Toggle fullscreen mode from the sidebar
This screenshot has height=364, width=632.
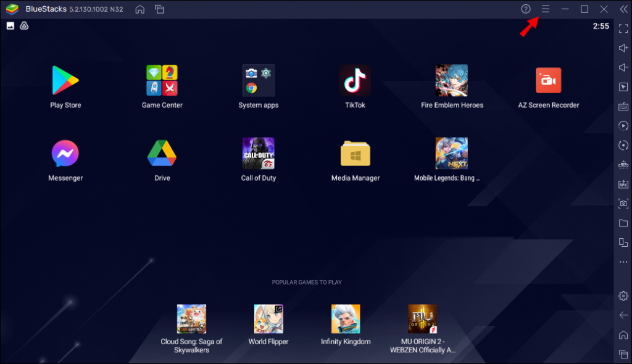[623, 28]
